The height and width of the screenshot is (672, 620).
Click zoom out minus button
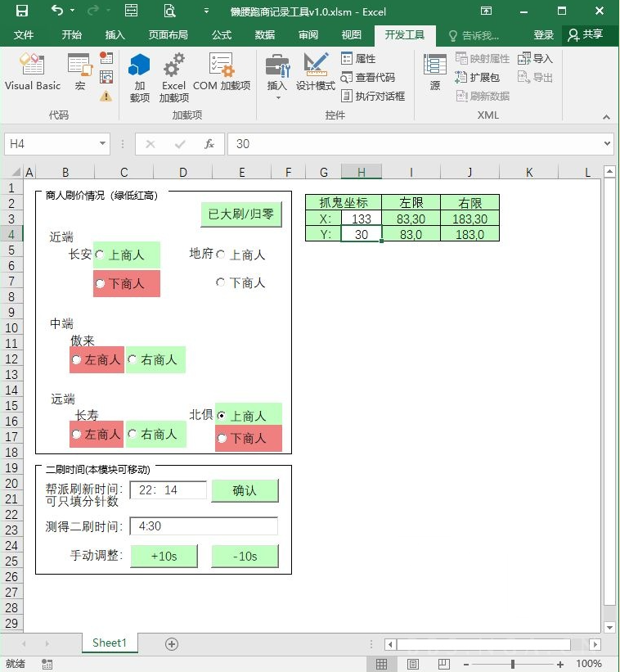(x=466, y=665)
